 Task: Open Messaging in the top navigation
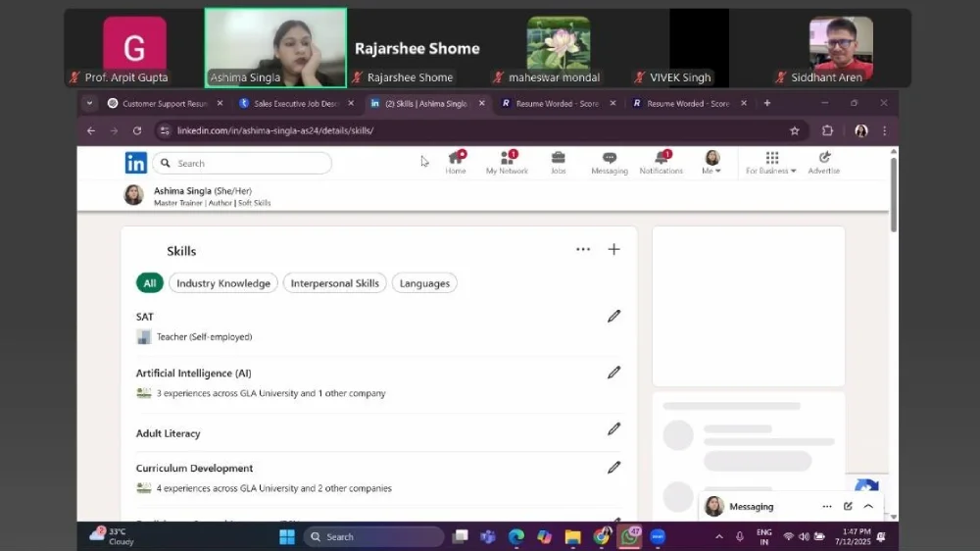(609, 162)
